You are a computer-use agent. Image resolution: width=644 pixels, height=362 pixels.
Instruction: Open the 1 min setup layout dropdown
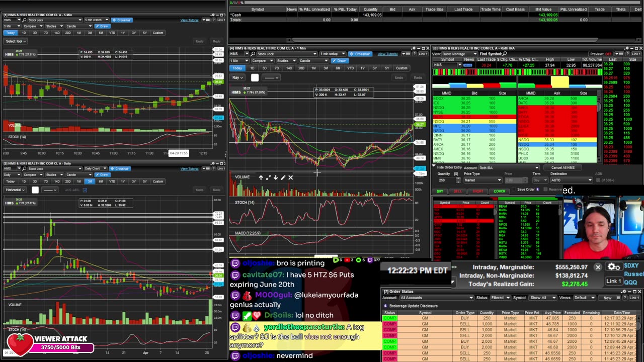click(332, 54)
